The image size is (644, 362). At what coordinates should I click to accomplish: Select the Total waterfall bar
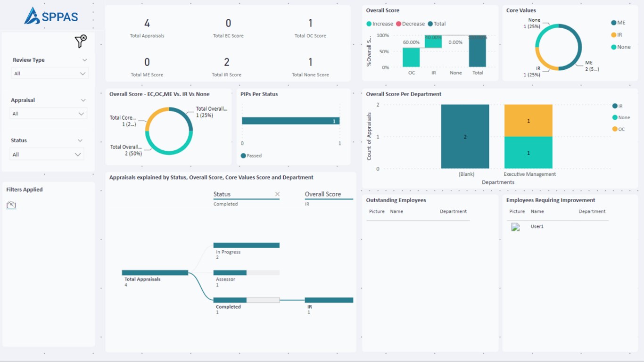click(478, 51)
